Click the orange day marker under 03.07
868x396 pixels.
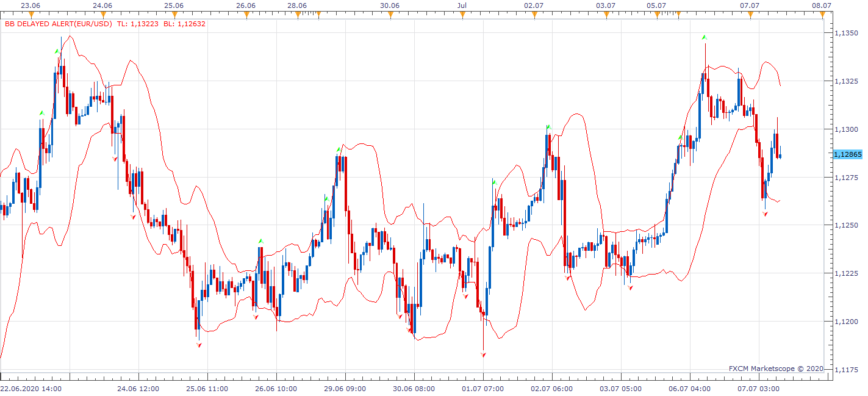[606, 14]
